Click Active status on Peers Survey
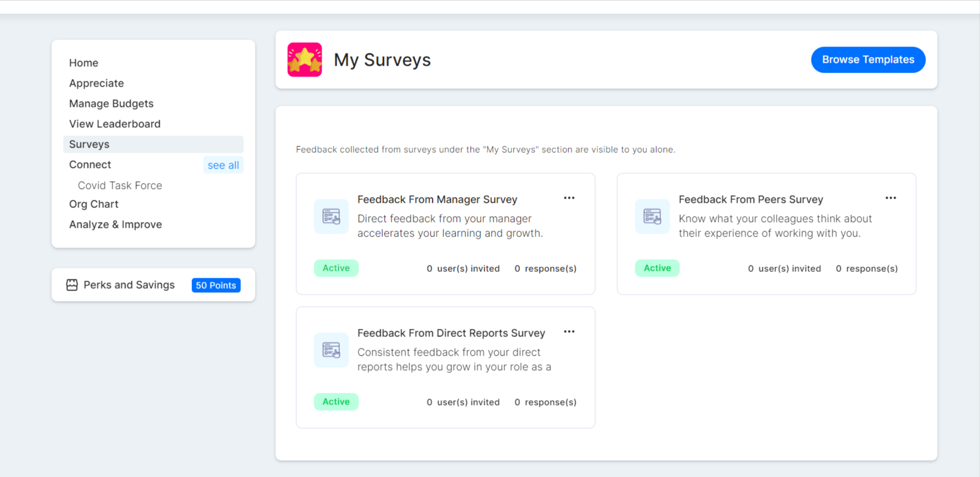Viewport: 980px width, 477px height. pyautogui.click(x=657, y=268)
